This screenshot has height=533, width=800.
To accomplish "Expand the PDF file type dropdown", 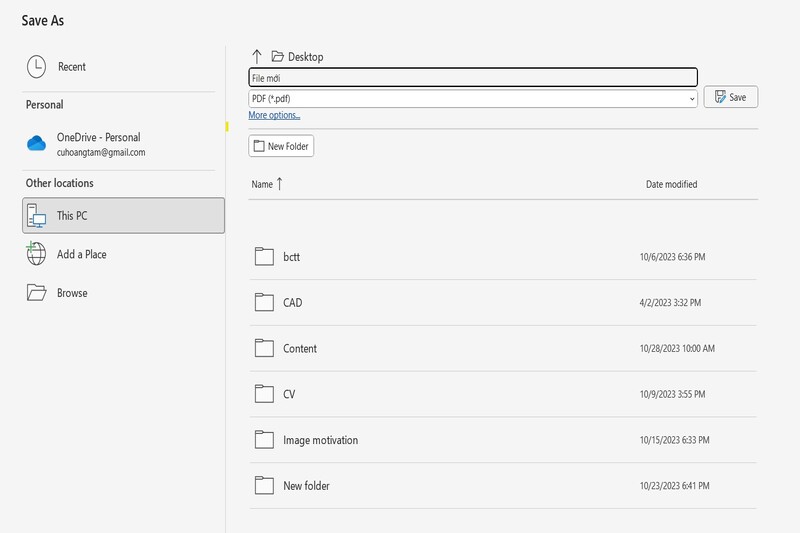I will click(691, 99).
